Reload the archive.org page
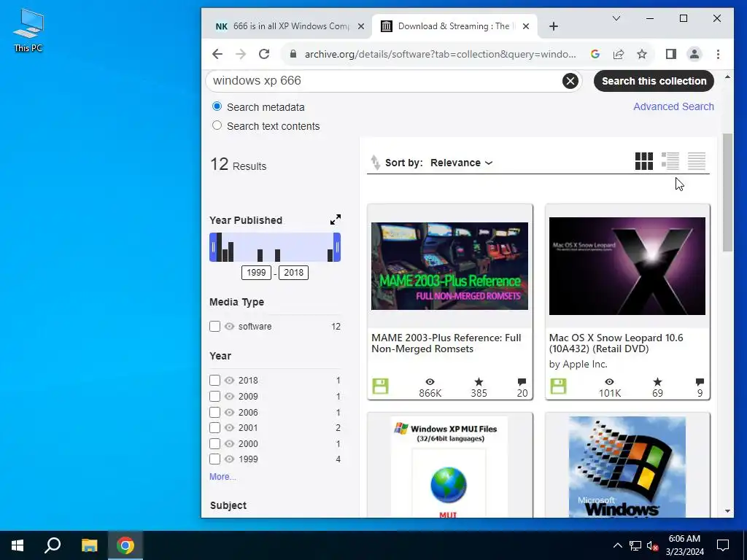This screenshot has height=560, width=747. click(x=264, y=54)
